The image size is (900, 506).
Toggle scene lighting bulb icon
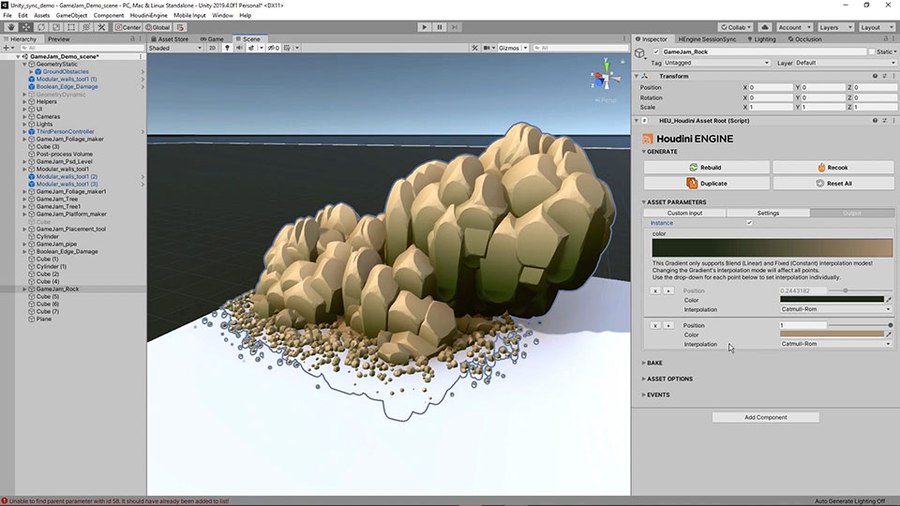click(x=227, y=48)
